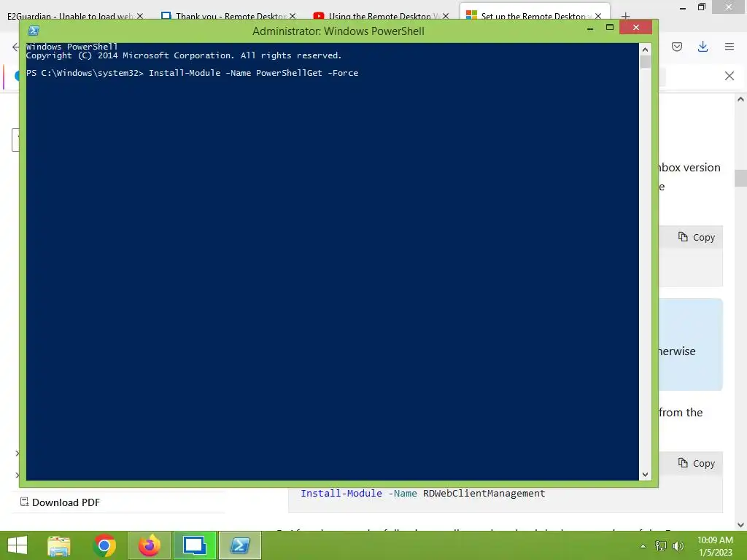Dismiss the Firefox notification bar with X

coord(729,76)
